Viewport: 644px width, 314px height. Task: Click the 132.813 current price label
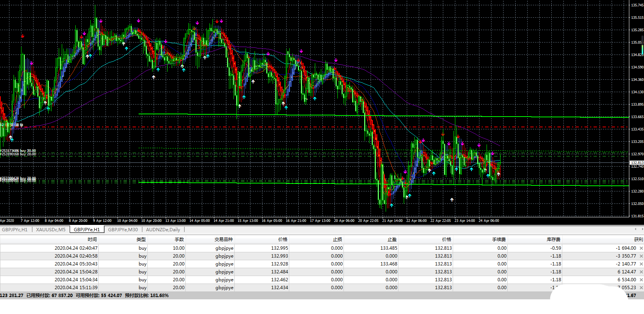tap(637, 162)
